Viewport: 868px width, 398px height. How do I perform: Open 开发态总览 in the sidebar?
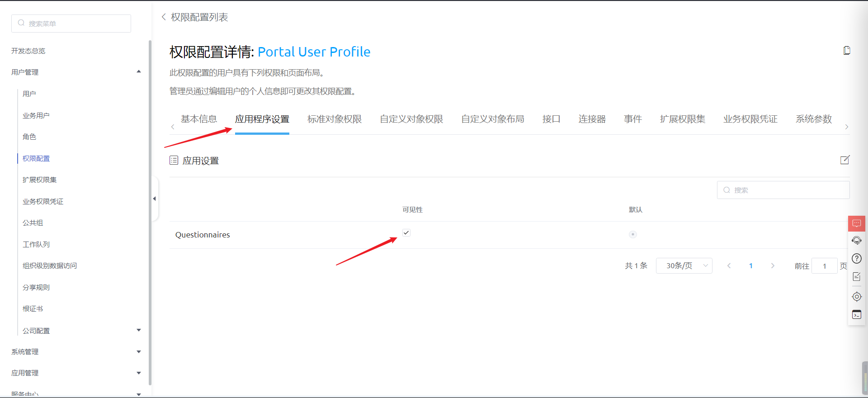28,51
